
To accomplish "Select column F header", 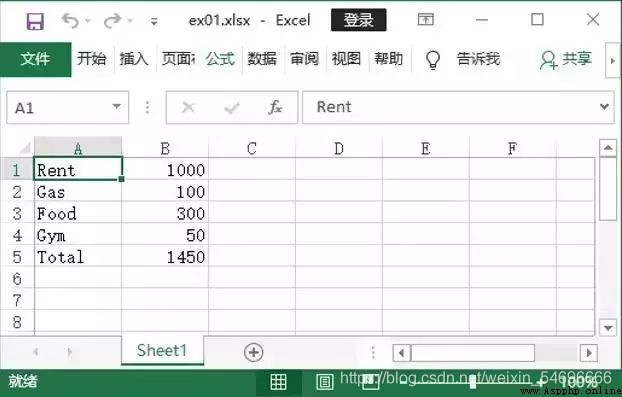I will pos(513,148).
